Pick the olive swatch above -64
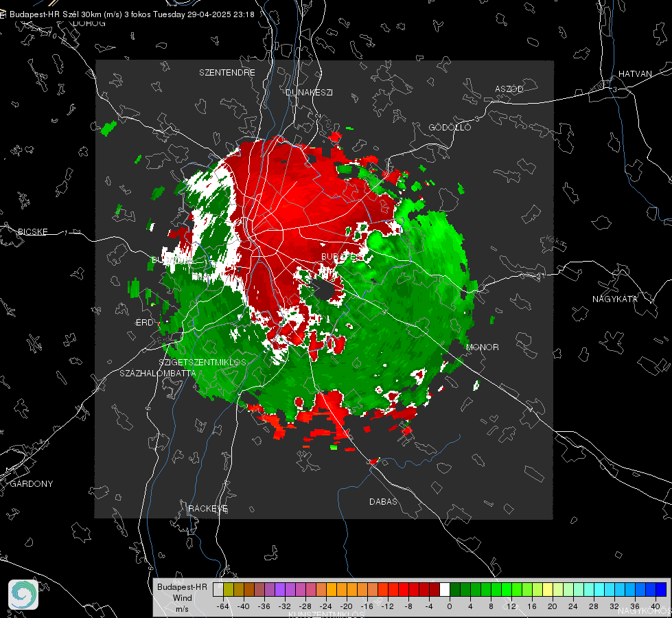This screenshot has width=672, height=618. pyautogui.click(x=229, y=590)
